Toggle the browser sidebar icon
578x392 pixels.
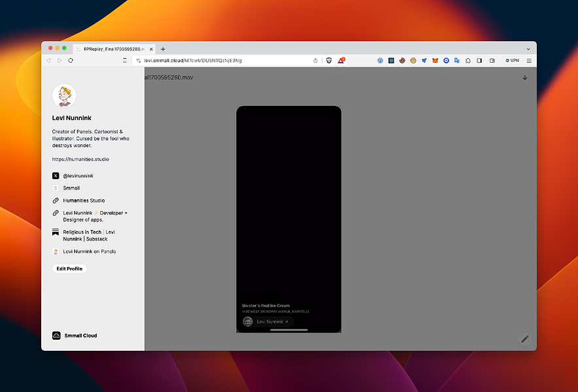[x=479, y=60]
